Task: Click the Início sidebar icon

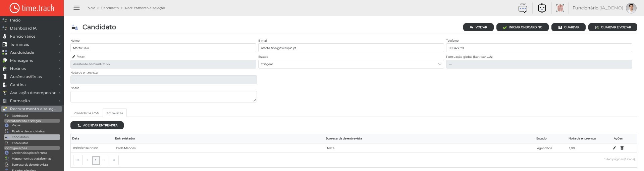Action: click(x=5, y=20)
